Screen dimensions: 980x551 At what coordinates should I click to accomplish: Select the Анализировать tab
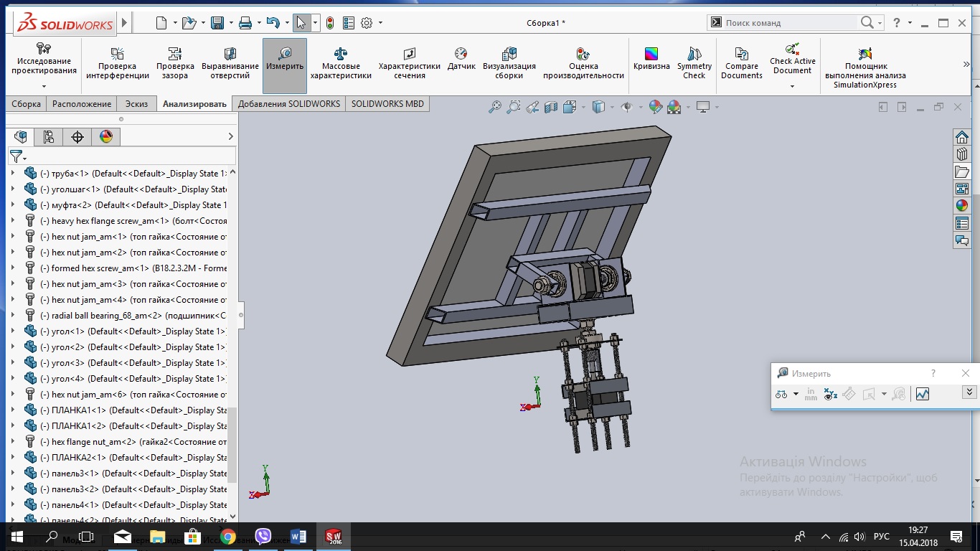point(194,104)
